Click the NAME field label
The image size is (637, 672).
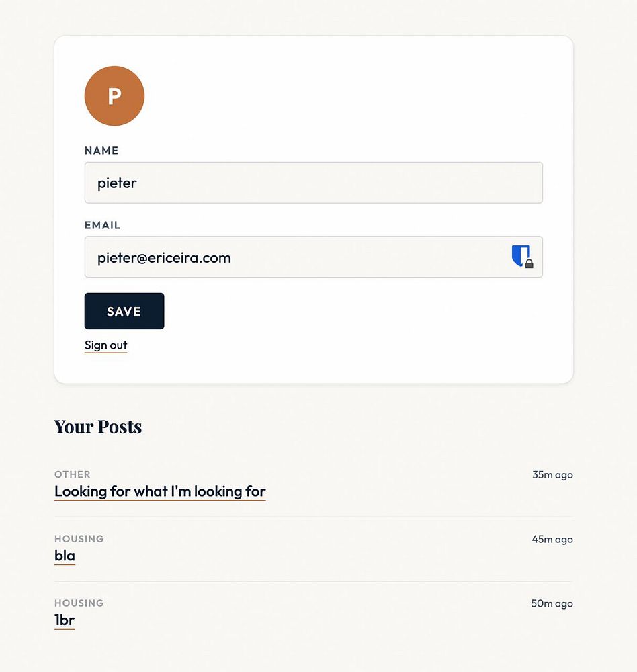coord(101,151)
